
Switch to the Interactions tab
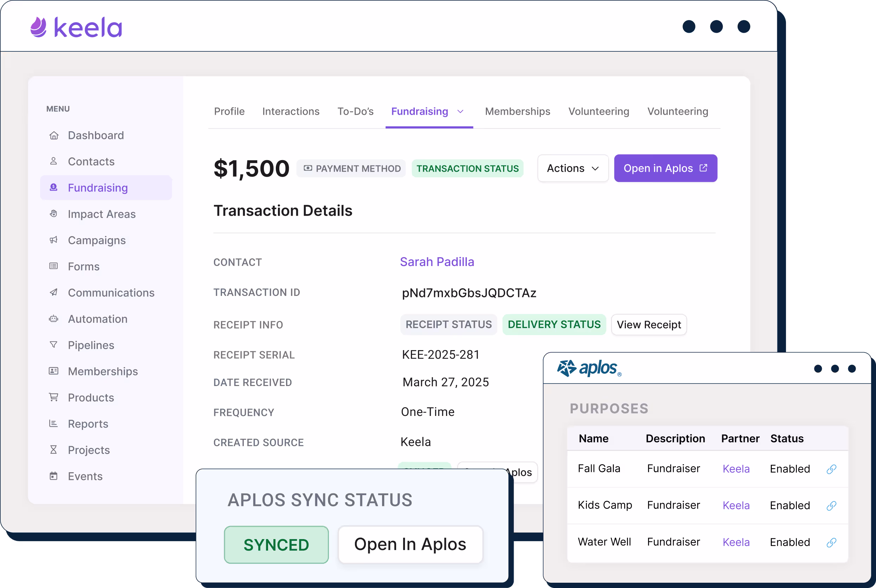(x=291, y=112)
